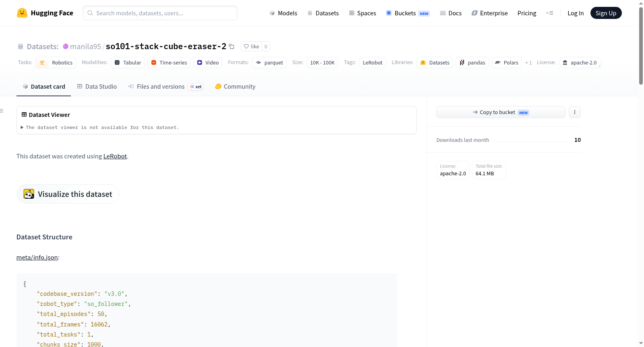Viewport: 644px width, 347px height.
Task: Click the Datasets library tag
Action: 435,62
